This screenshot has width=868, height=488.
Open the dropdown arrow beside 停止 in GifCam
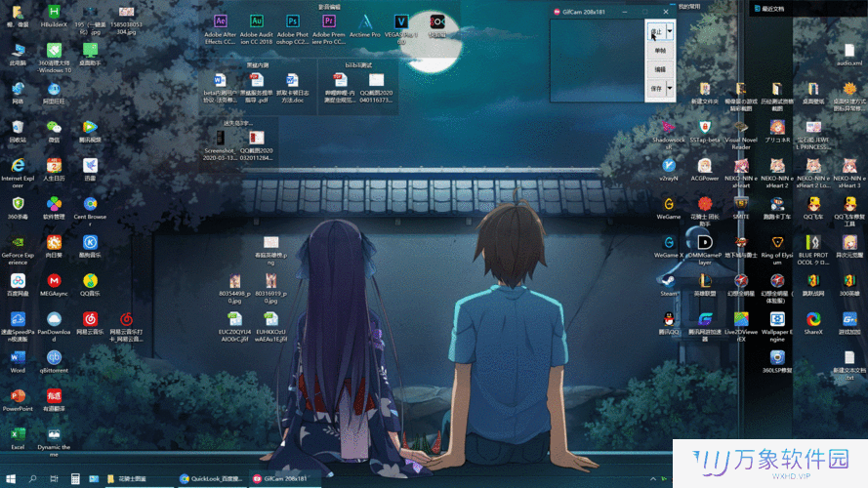tap(669, 31)
